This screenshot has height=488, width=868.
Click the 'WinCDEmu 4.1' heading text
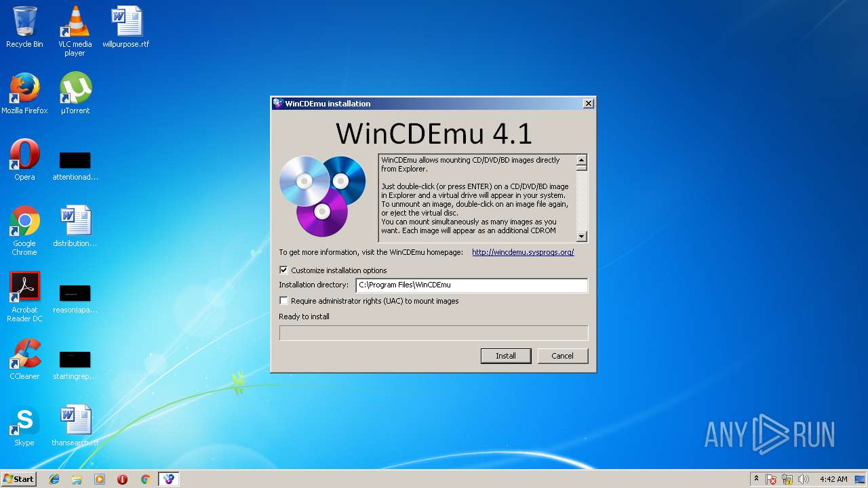[x=434, y=133]
